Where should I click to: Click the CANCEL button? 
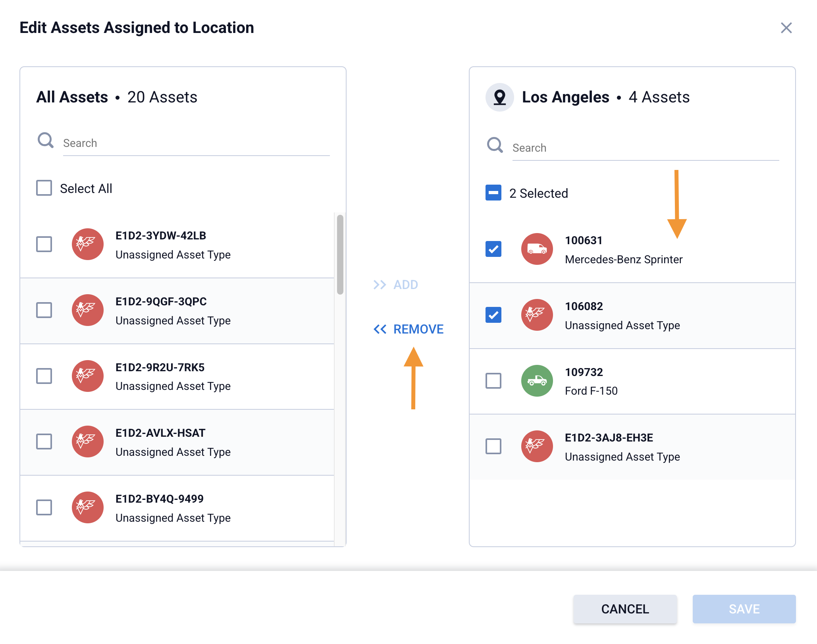click(625, 609)
